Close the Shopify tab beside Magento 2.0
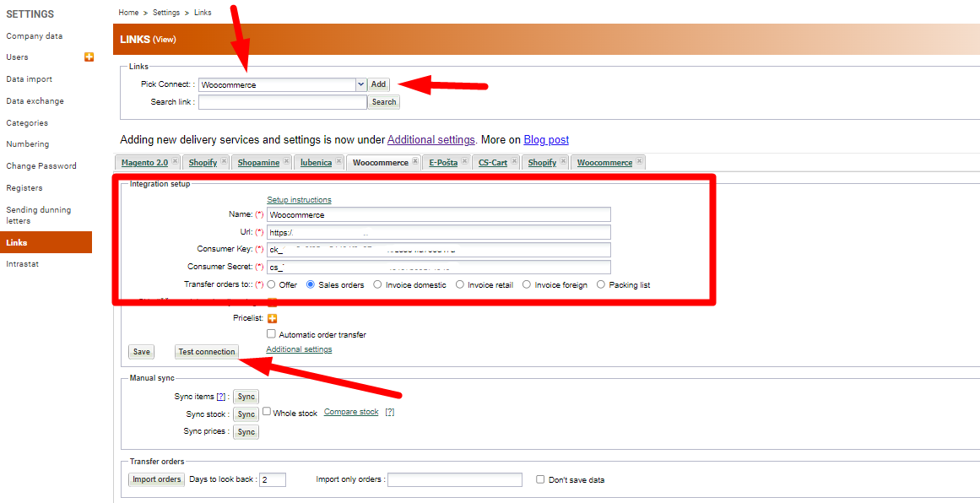This screenshot has width=980, height=503. (x=224, y=161)
